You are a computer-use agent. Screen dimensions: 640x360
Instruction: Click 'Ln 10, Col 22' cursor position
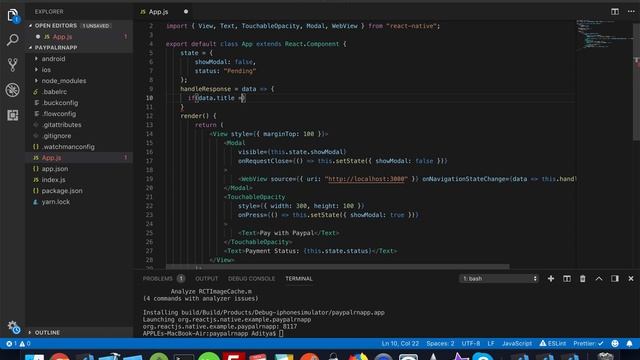click(400, 344)
